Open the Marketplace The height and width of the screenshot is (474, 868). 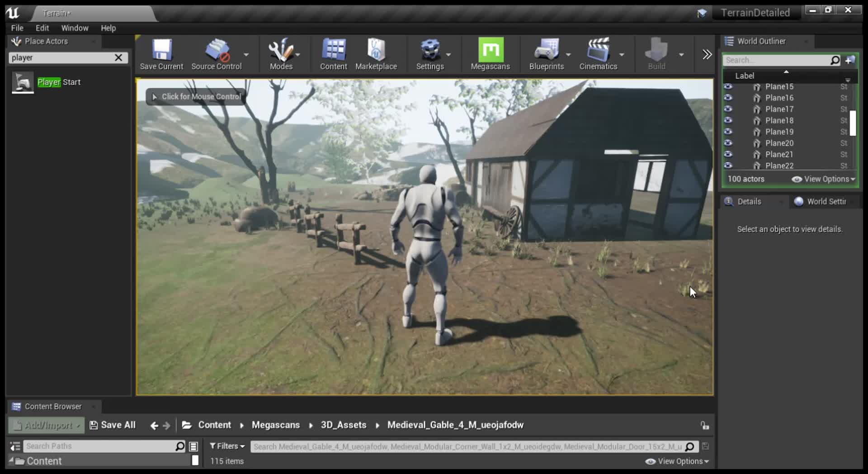click(x=376, y=53)
